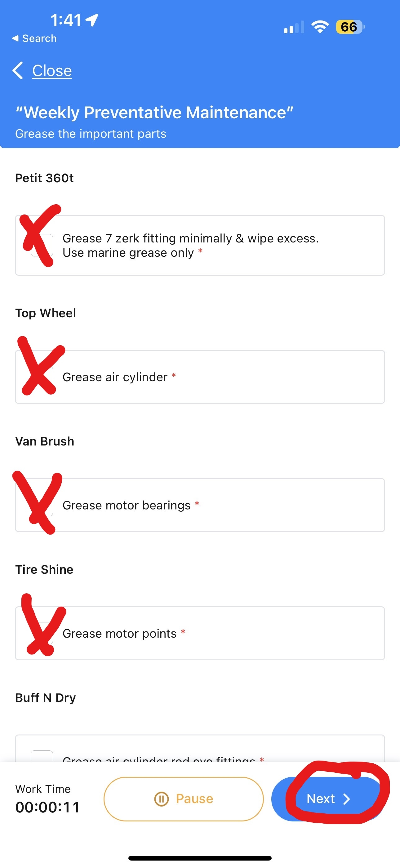Check the Grease air cylinder checkbox
The height and width of the screenshot is (868, 400).
42,377
